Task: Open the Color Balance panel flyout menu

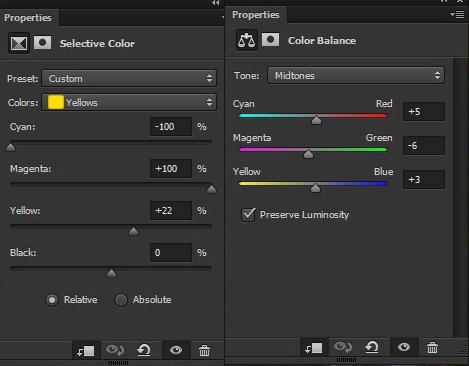Action: pos(457,15)
